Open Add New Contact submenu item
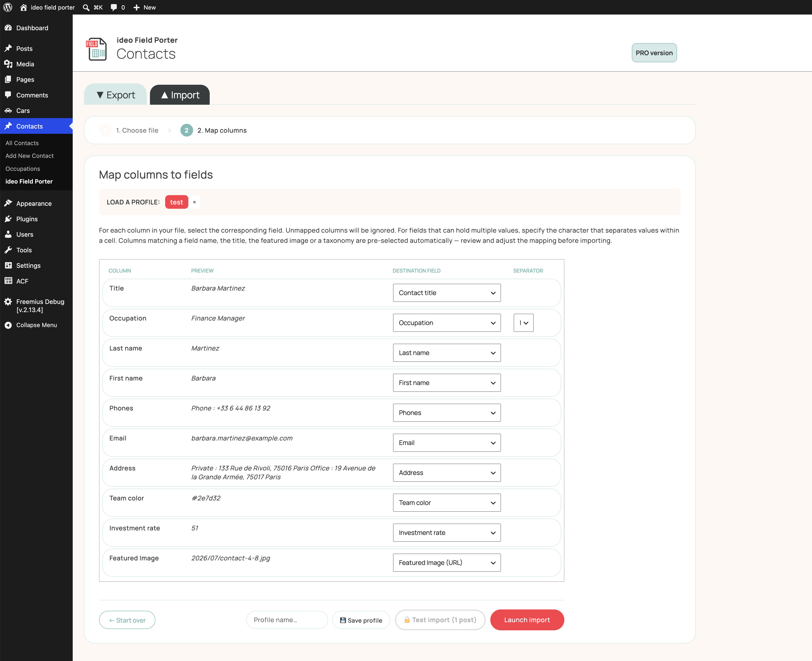Screen dimensions: 812x661 point(29,156)
